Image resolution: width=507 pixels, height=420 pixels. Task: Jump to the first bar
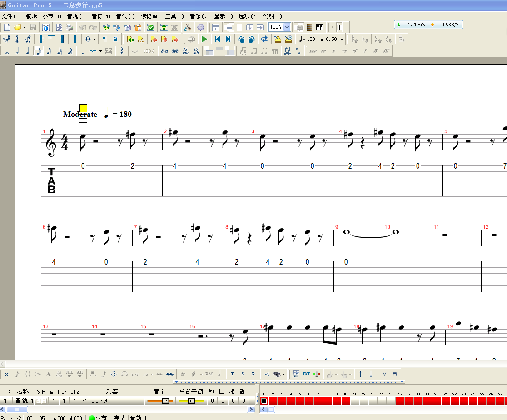tap(217, 39)
